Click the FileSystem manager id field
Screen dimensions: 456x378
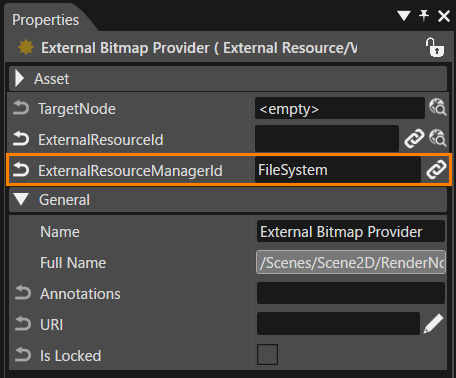pyautogui.click(x=338, y=170)
